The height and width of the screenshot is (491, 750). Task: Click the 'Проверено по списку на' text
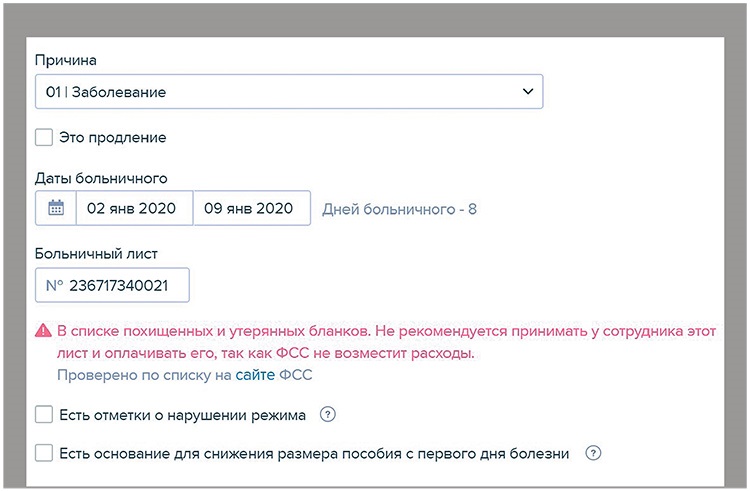coord(144,375)
